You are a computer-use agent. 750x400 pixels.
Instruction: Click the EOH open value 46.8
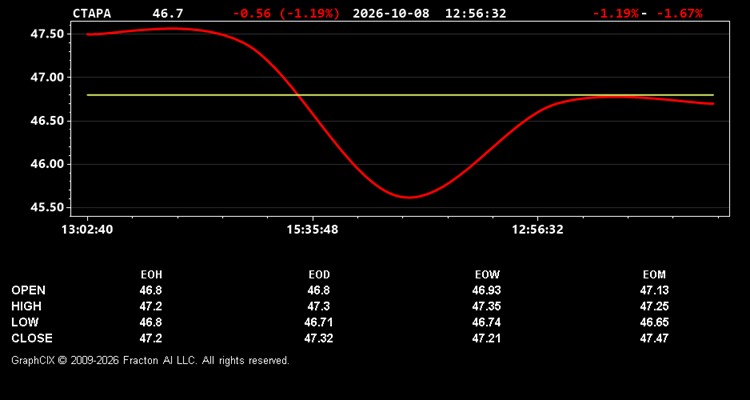pos(151,290)
